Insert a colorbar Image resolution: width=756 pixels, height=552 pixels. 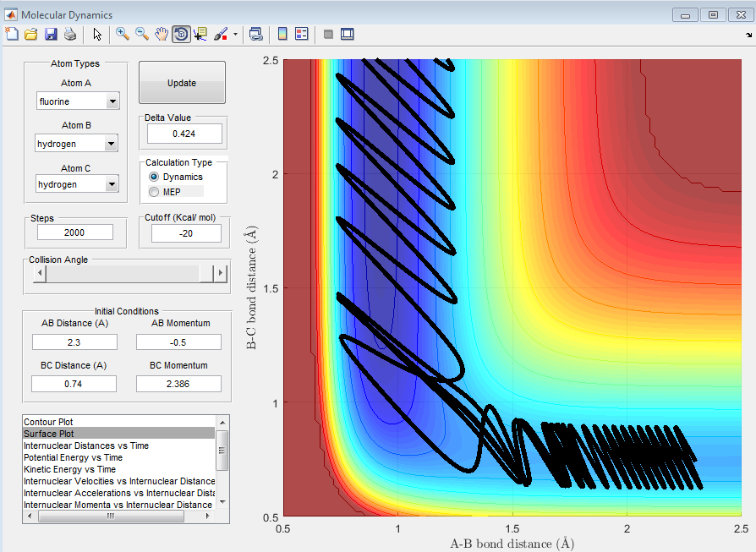pos(282,34)
